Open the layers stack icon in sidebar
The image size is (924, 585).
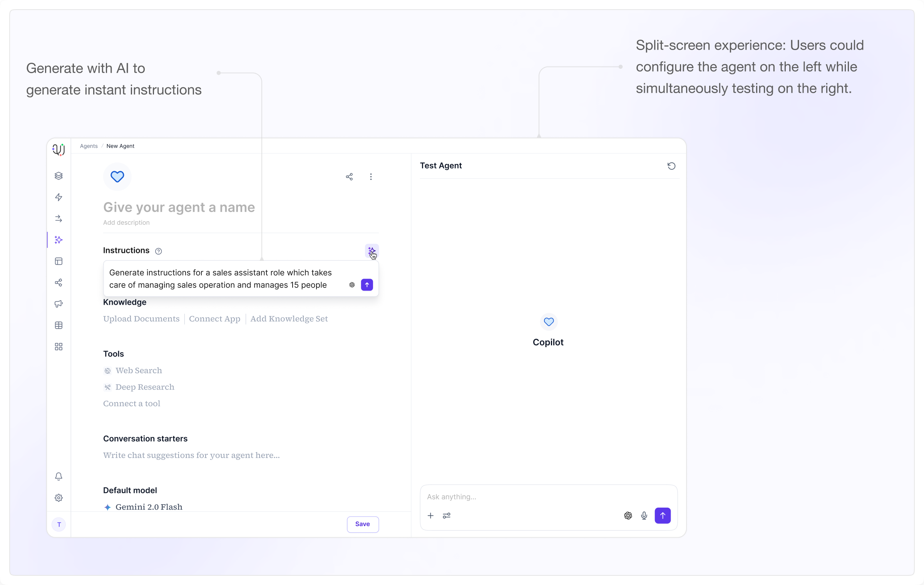(59, 176)
